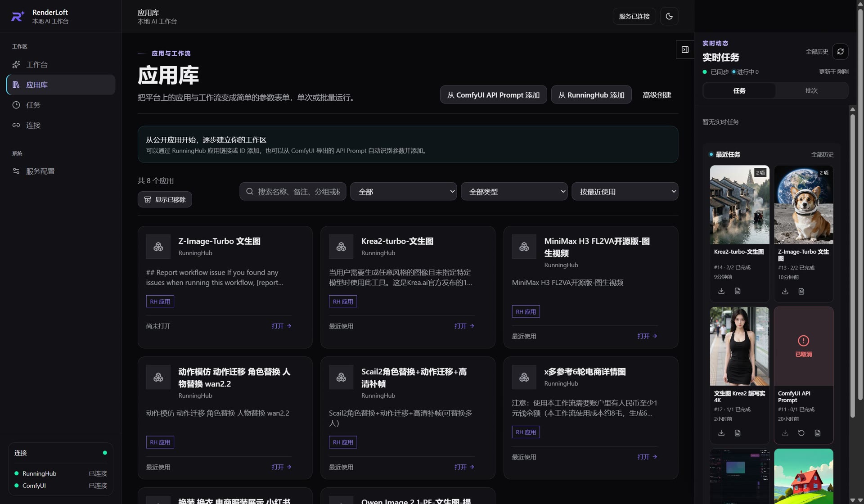Click the Krea2-turbo-文生图 app icon

pos(341,246)
